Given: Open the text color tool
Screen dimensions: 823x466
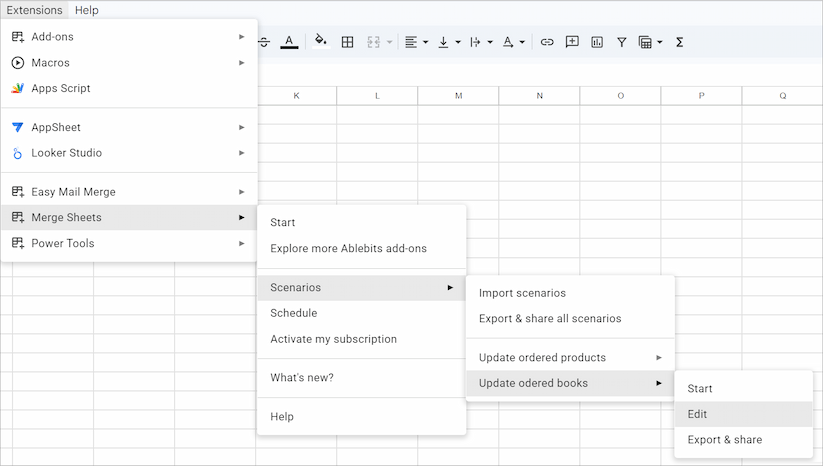Looking at the screenshot, I should 289,42.
